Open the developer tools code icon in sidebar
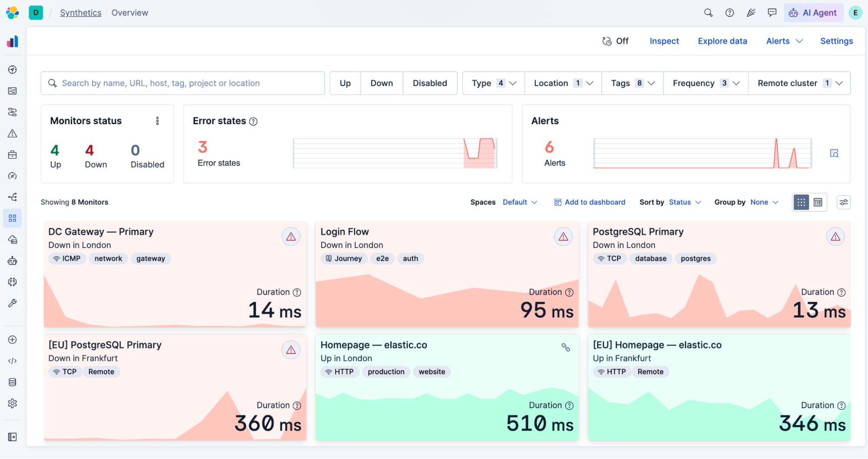The width and height of the screenshot is (868, 459). click(13, 361)
